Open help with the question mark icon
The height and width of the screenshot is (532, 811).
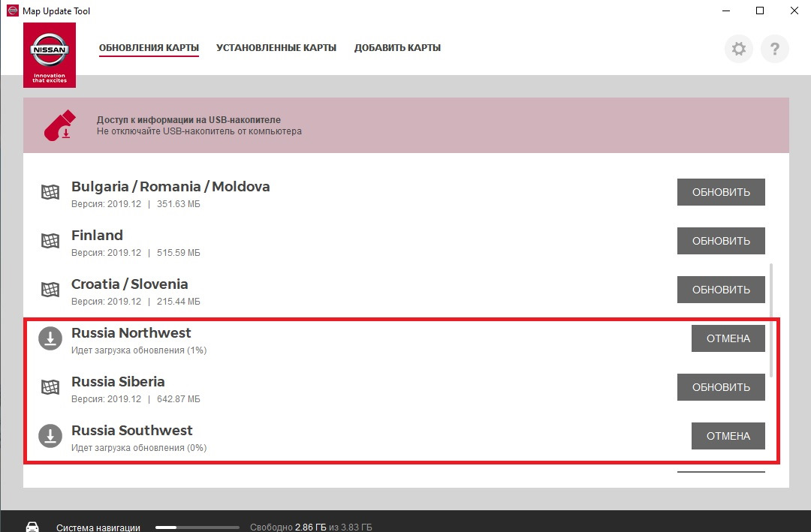click(x=775, y=49)
